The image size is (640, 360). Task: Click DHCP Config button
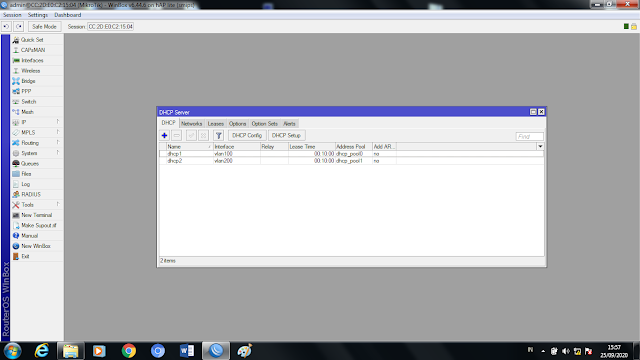point(247,136)
